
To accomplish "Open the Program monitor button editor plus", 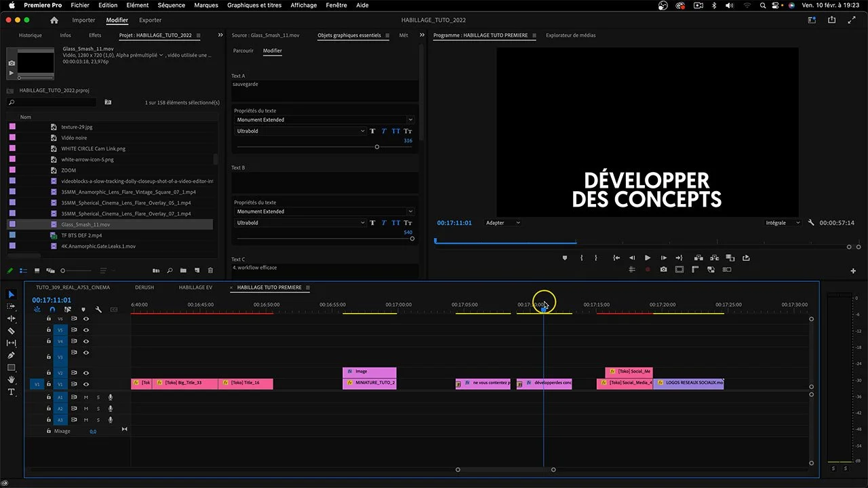I will (x=853, y=271).
